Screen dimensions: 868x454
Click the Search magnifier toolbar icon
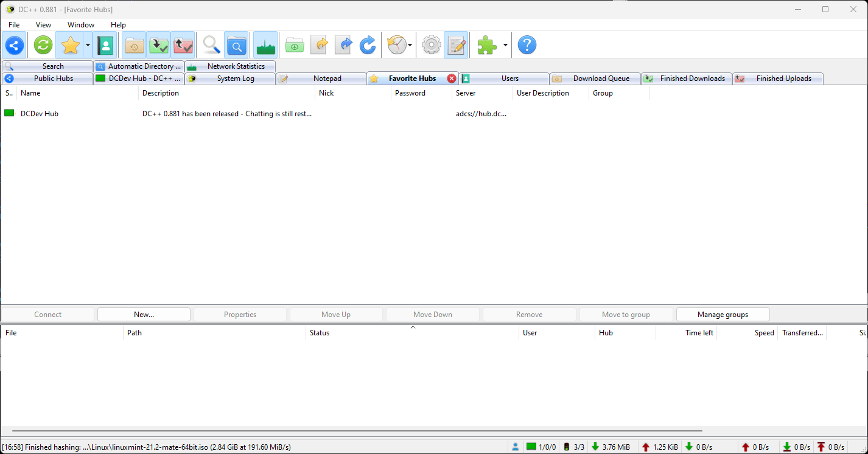[211, 45]
